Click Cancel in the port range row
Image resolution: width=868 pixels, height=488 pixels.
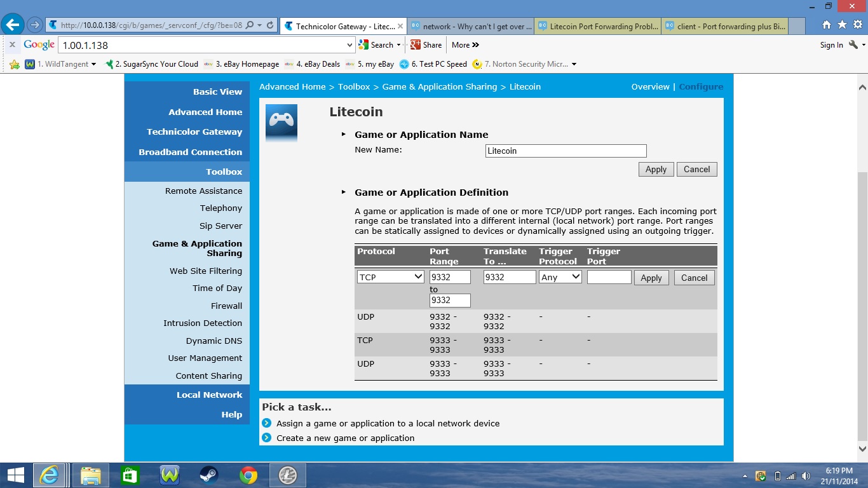pyautogui.click(x=694, y=278)
